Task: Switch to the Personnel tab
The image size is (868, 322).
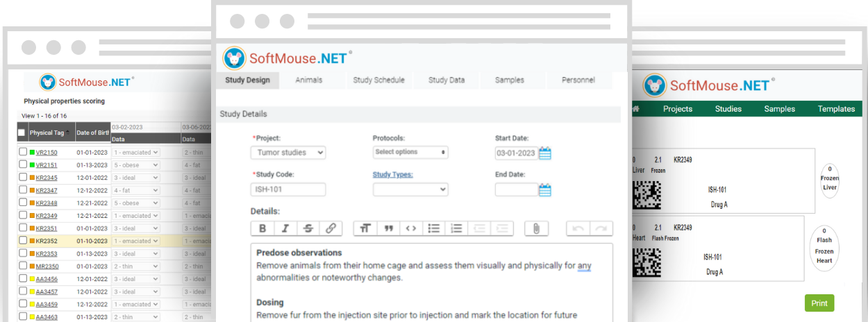Action: click(578, 80)
